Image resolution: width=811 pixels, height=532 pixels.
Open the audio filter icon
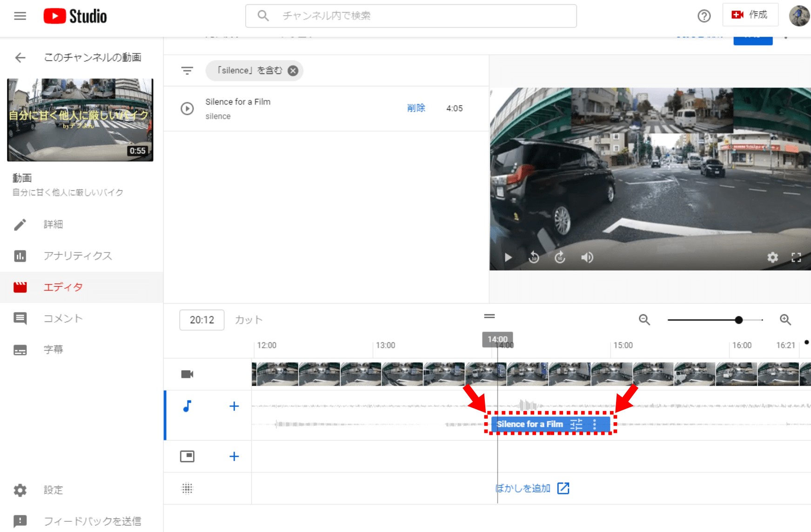(187, 71)
